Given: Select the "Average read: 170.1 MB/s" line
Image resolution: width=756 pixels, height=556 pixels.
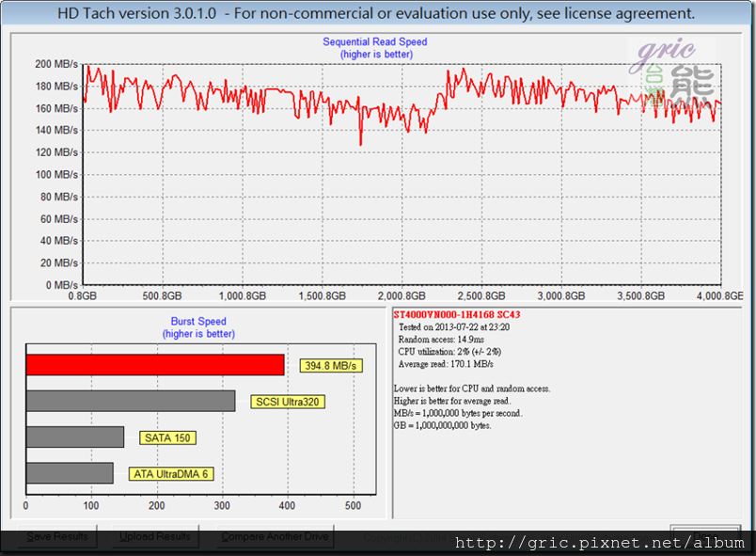Looking at the screenshot, I should point(446,364).
